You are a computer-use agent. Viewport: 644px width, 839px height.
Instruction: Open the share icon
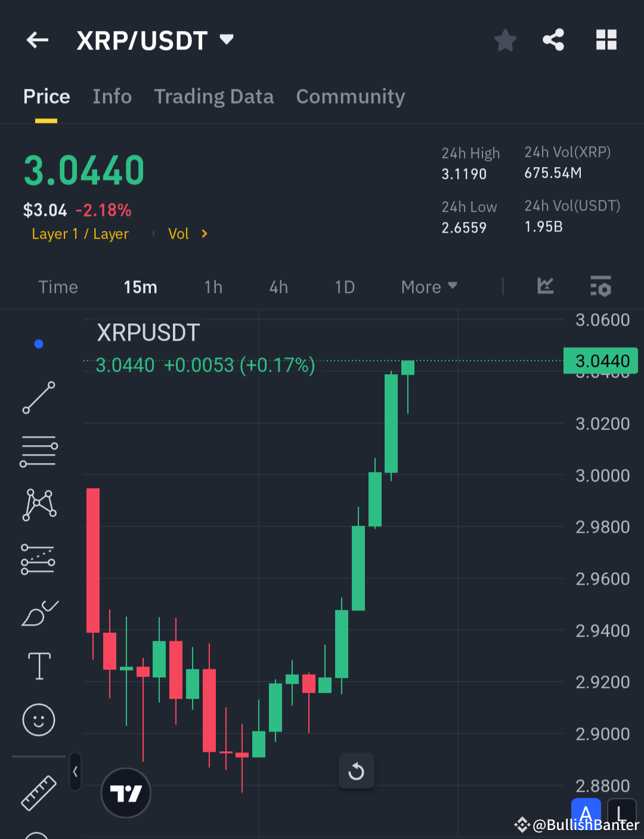tap(553, 40)
